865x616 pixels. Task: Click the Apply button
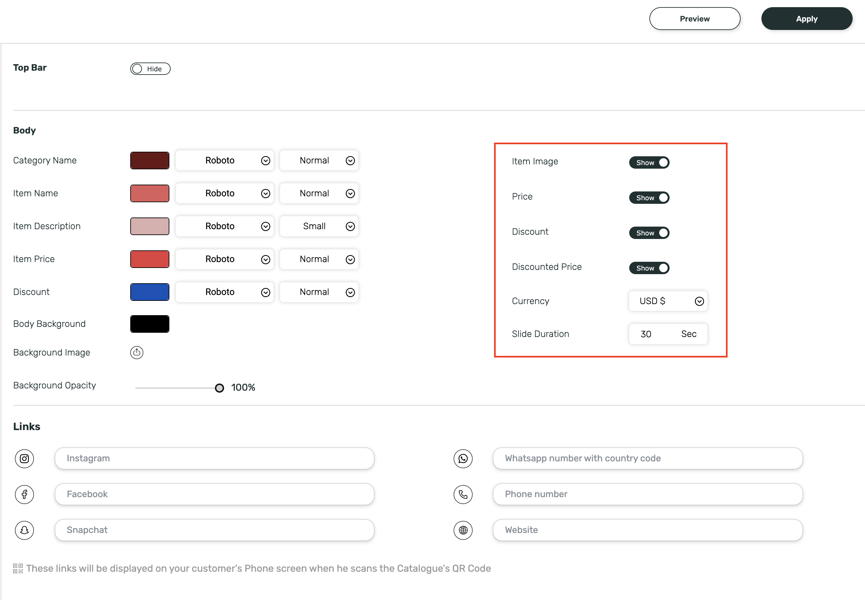click(x=807, y=19)
